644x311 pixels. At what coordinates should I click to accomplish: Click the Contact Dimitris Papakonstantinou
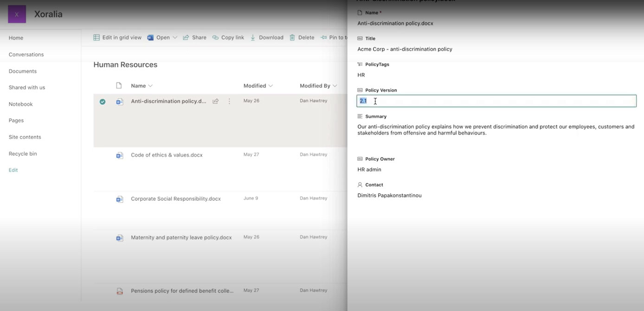point(389,196)
